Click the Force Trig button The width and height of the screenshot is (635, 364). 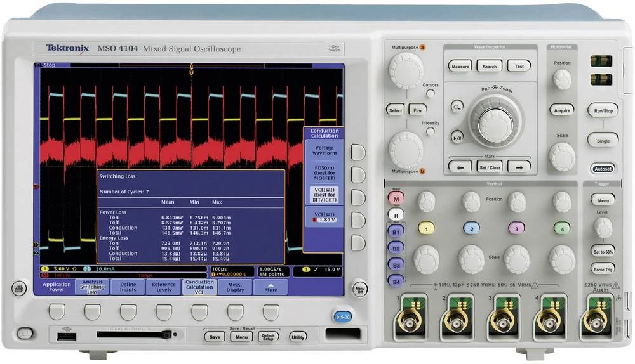[603, 269]
